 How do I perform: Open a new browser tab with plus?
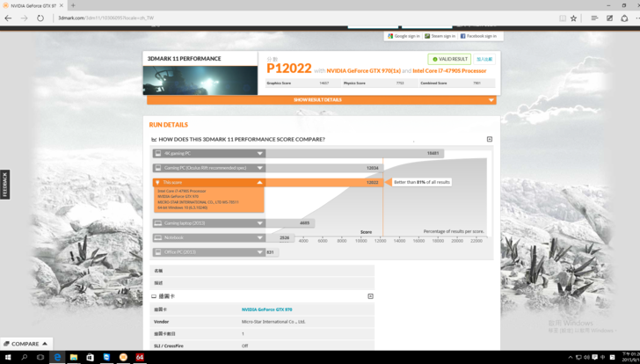click(73, 5)
